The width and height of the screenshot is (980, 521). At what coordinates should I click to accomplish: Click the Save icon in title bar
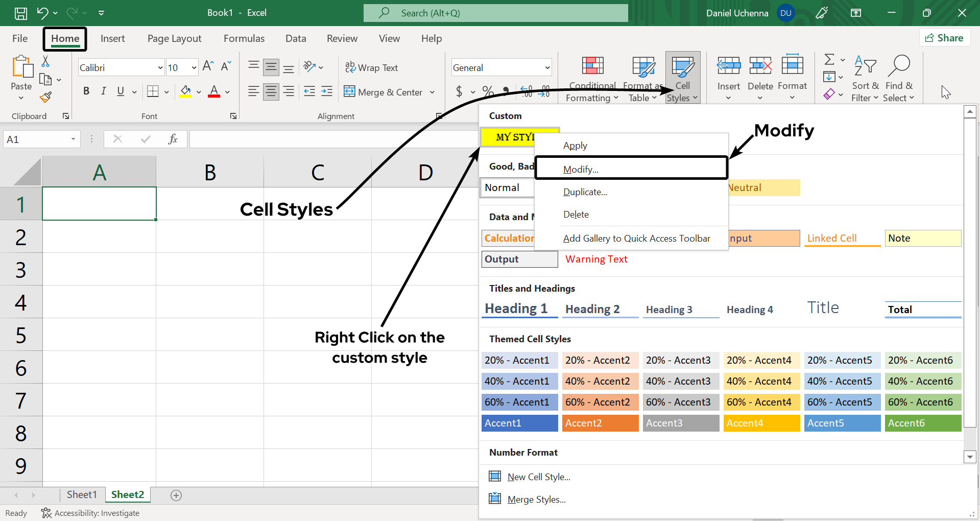[x=20, y=13]
